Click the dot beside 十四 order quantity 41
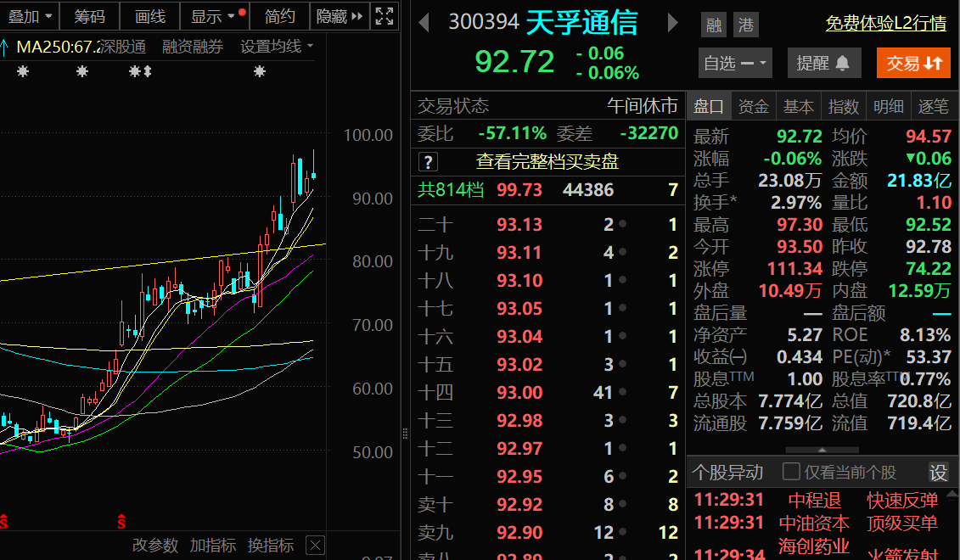This screenshot has width=960, height=560. coord(623,392)
